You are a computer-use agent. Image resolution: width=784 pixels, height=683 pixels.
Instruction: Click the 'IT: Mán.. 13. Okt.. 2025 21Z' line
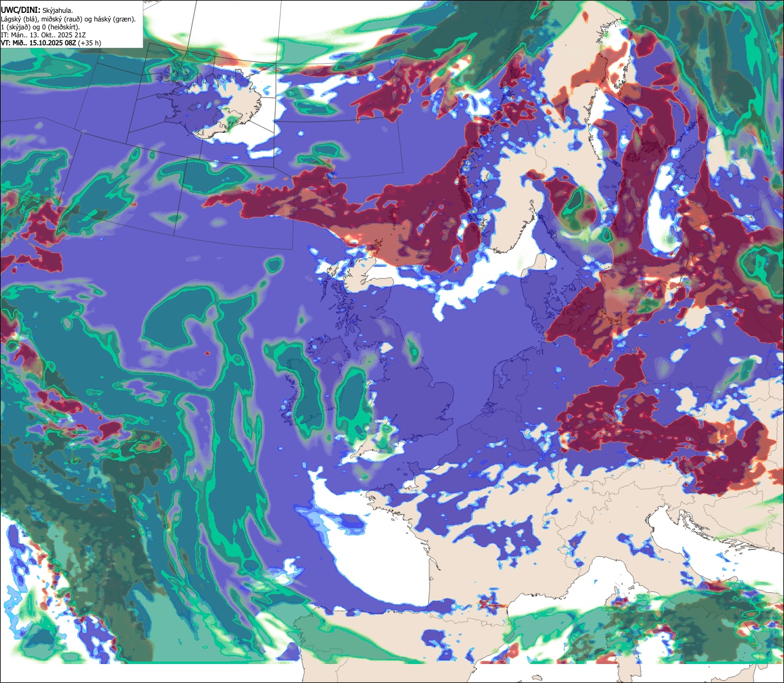coord(43,35)
